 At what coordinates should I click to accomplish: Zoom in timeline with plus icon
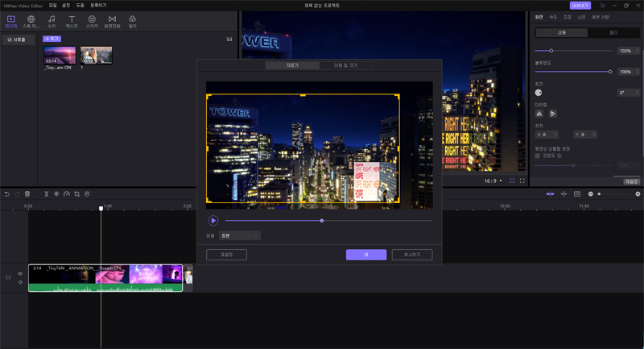coord(638,194)
